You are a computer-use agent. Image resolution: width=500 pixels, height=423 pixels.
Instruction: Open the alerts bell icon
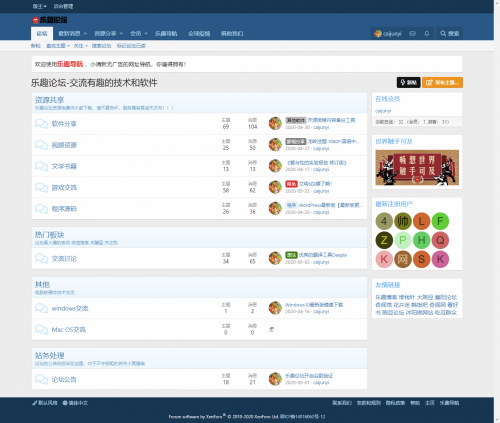click(x=427, y=34)
